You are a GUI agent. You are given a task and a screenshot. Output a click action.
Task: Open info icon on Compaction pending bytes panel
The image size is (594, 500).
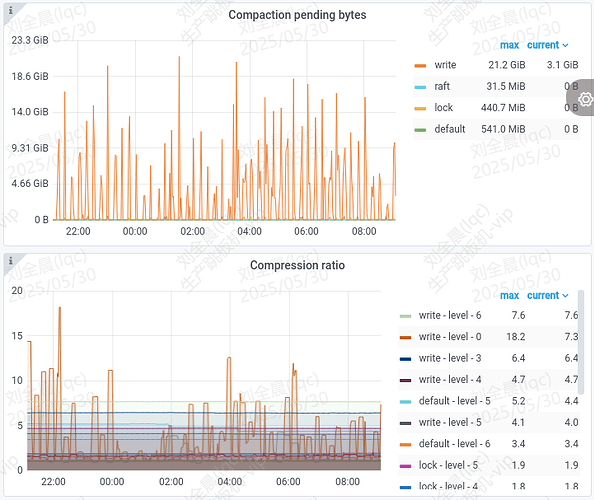[11, 11]
